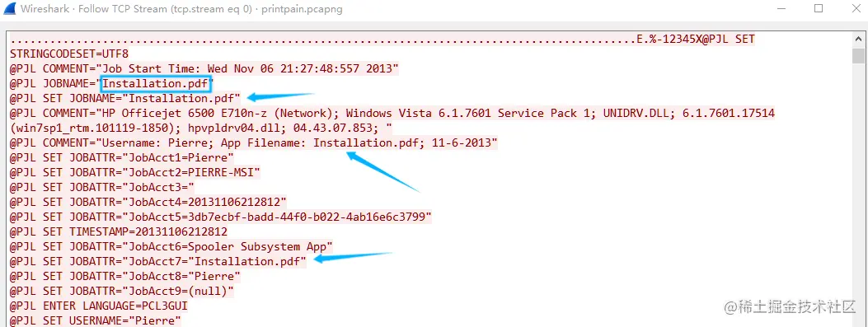This screenshot has height=327, width=868.
Task: Click the JobAcct5 GUID line
Action: pyautogui.click(x=220, y=217)
